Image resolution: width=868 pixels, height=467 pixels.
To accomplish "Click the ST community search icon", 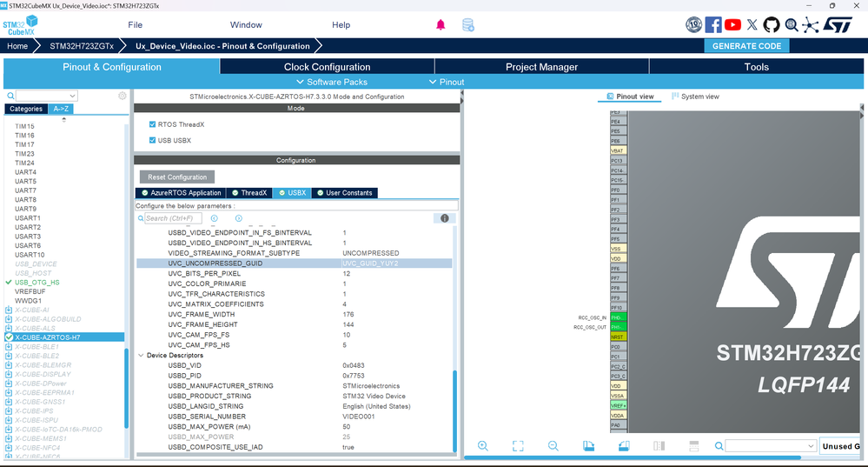I will click(x=792, y=24).
